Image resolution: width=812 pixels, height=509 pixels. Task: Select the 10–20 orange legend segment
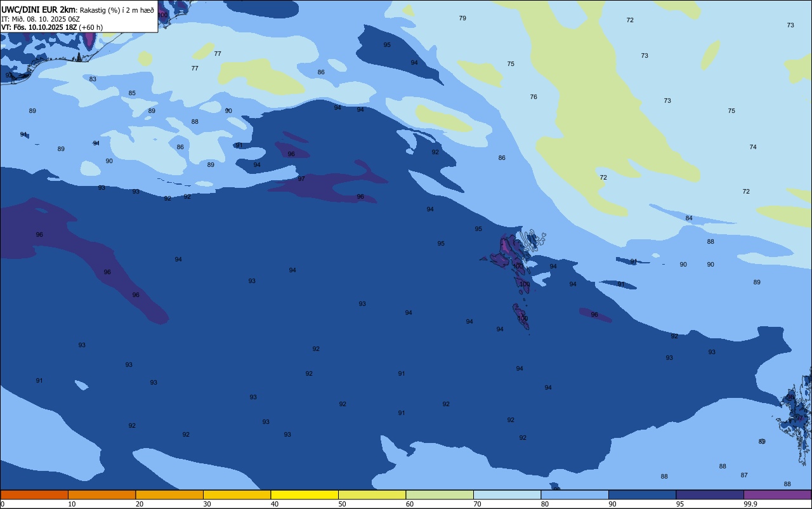[101, 494]
